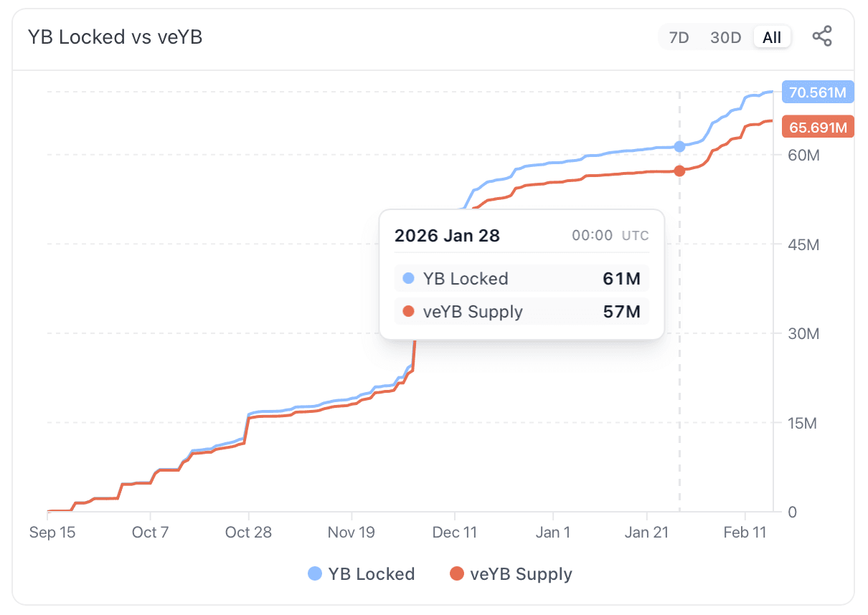The height and width of the screenshot is (615, 868).
Task: Click the blue data point marker on chart
Action: 679,146
